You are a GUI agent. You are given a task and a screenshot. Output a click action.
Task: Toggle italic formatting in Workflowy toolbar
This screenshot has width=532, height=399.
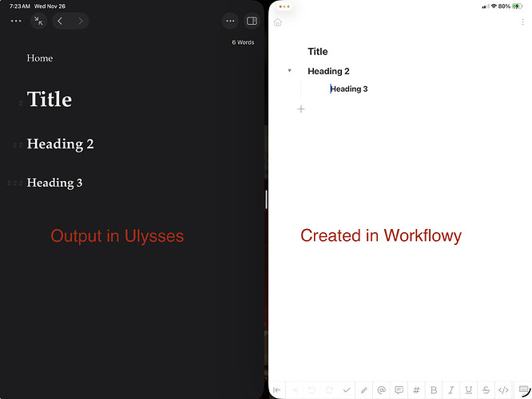pos(451,390)
